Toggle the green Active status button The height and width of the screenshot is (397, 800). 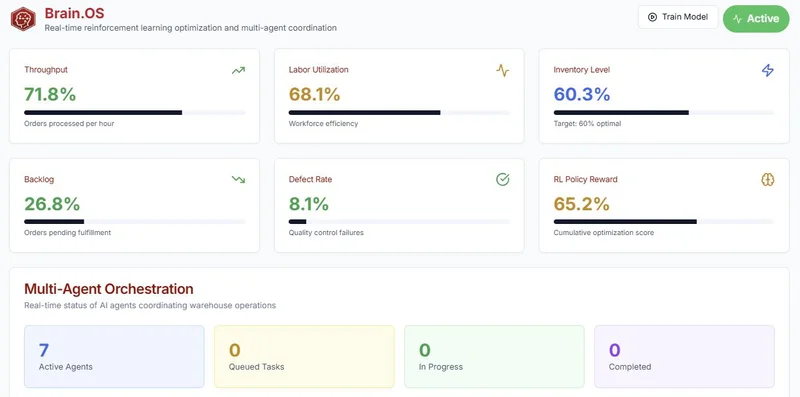(756, 19)
